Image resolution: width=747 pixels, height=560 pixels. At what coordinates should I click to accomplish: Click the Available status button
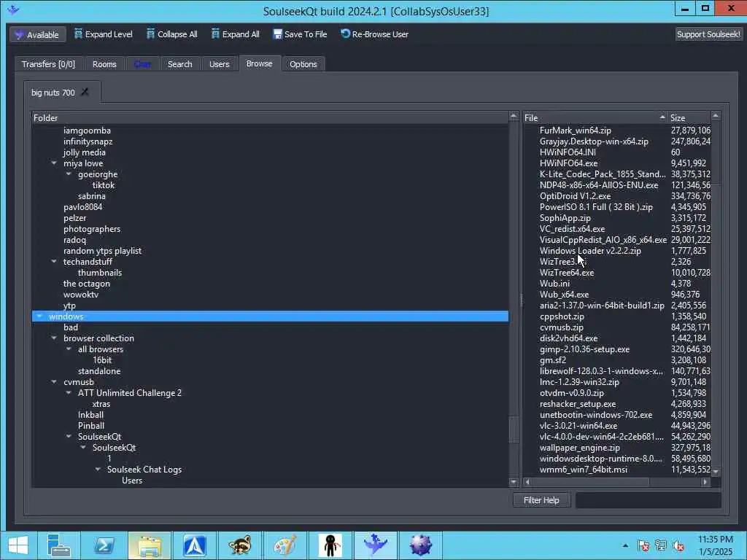(x=38, y=34)
